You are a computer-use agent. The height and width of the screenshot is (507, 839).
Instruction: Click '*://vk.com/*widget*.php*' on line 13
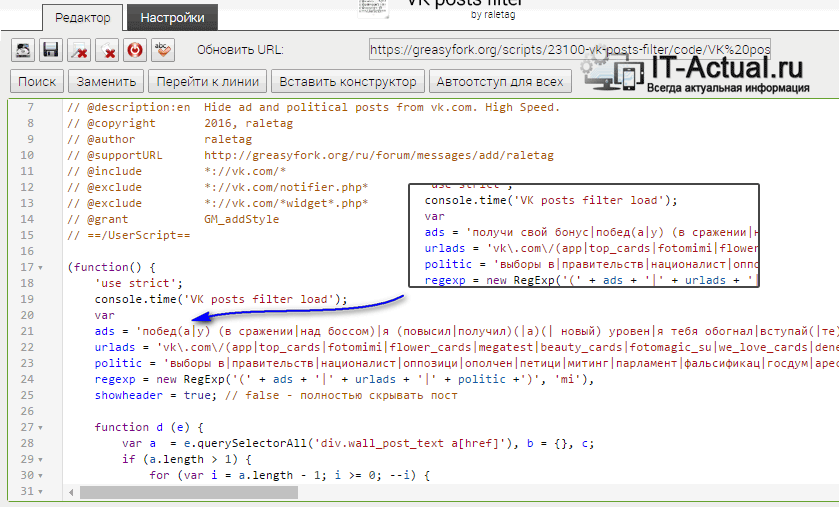(286, 203)
